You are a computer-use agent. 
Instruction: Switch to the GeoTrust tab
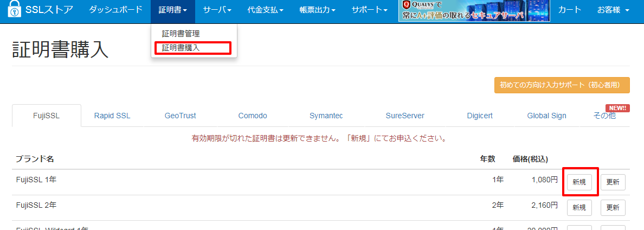(x=181, y=116)
